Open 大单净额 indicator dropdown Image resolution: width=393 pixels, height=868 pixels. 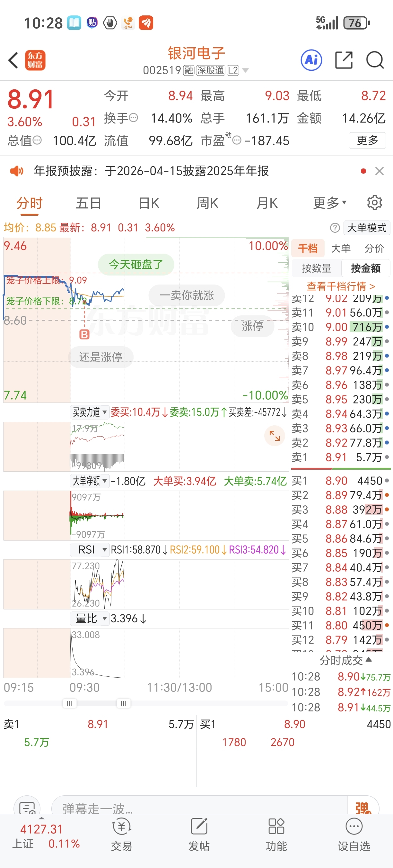click(90, 481)
